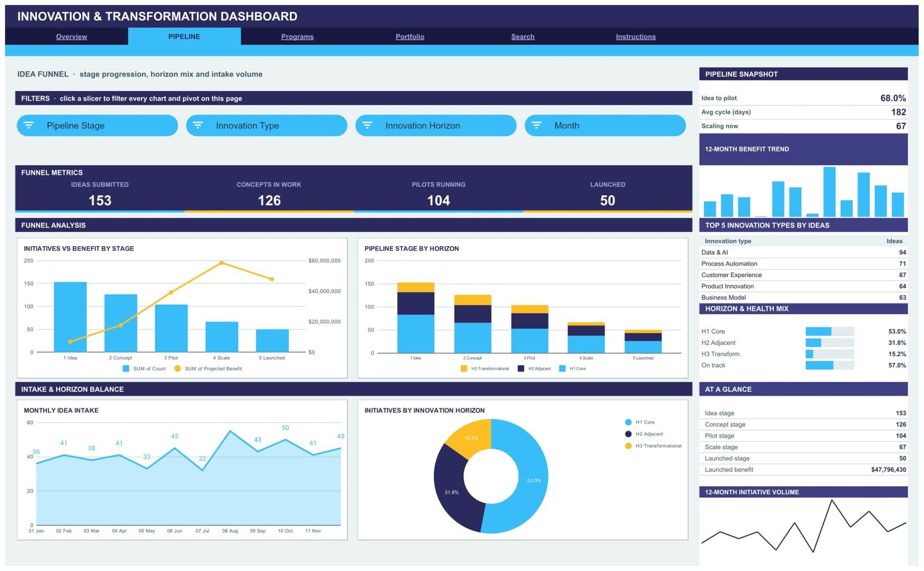Select the Data & AI row

point(803,253)
